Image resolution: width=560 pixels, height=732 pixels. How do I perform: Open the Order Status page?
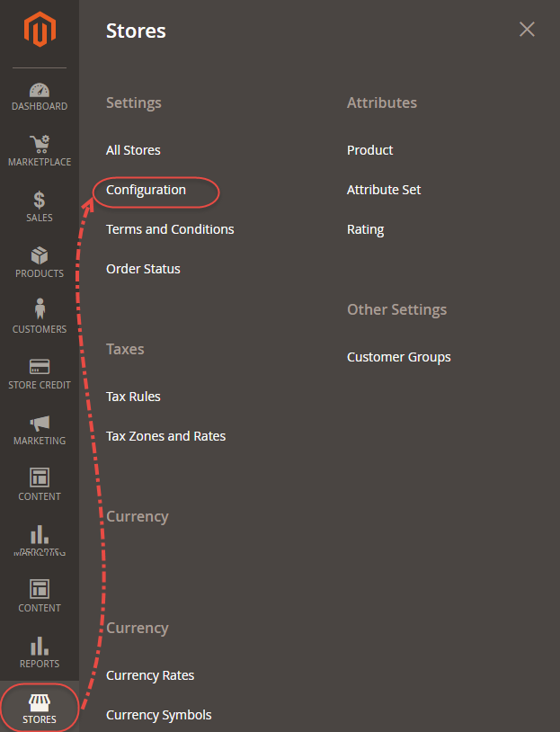[x=142, y=268]
